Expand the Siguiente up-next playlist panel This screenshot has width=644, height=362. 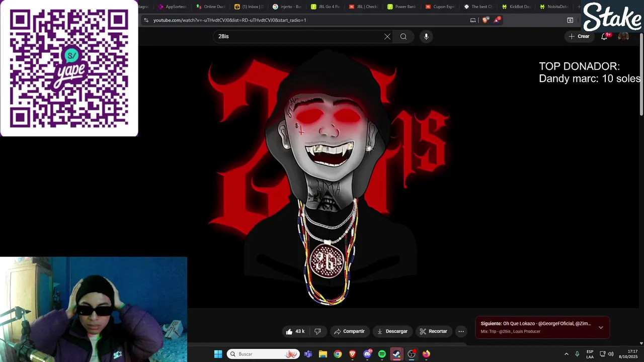coord(601,327)
